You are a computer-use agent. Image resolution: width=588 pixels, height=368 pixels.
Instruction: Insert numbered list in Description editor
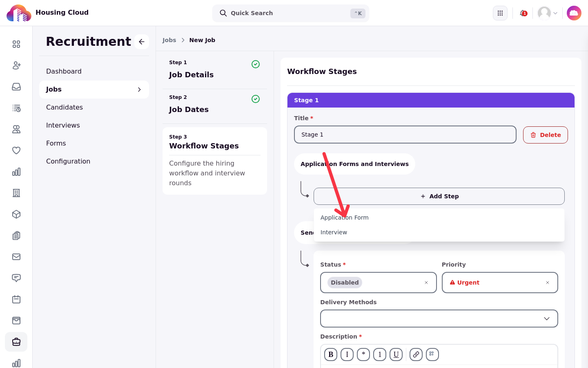[x=380, y=355]
